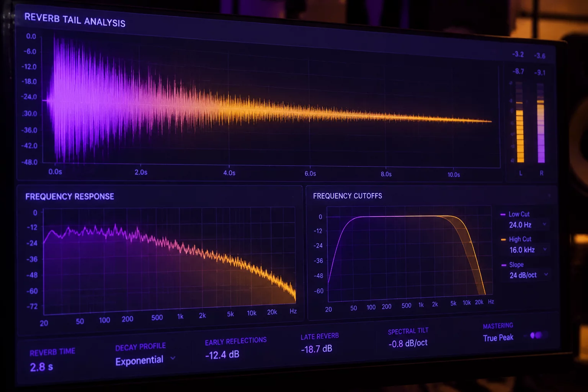Click the purple Low Cut legend marker

503,214
